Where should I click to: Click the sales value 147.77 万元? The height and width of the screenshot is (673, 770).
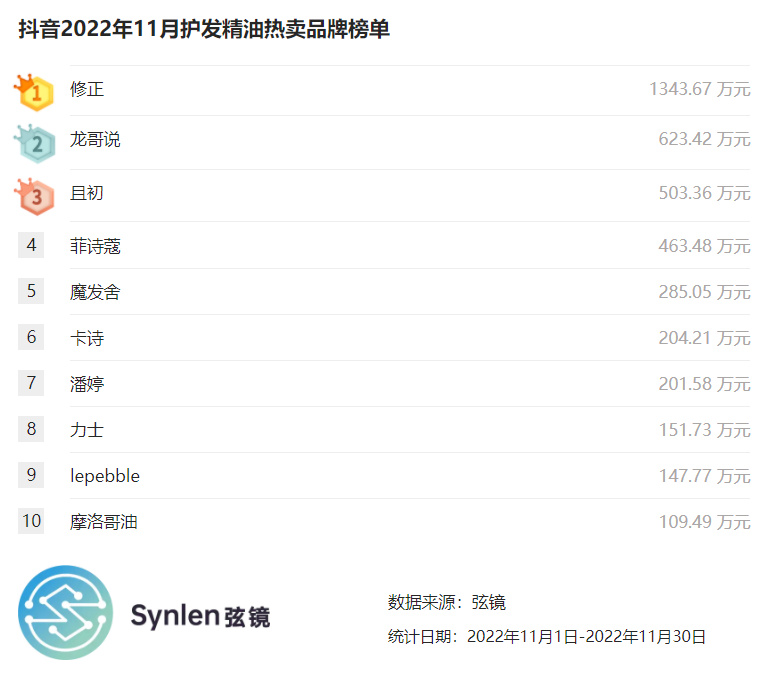pyautogui.click(x=705, y=476)
